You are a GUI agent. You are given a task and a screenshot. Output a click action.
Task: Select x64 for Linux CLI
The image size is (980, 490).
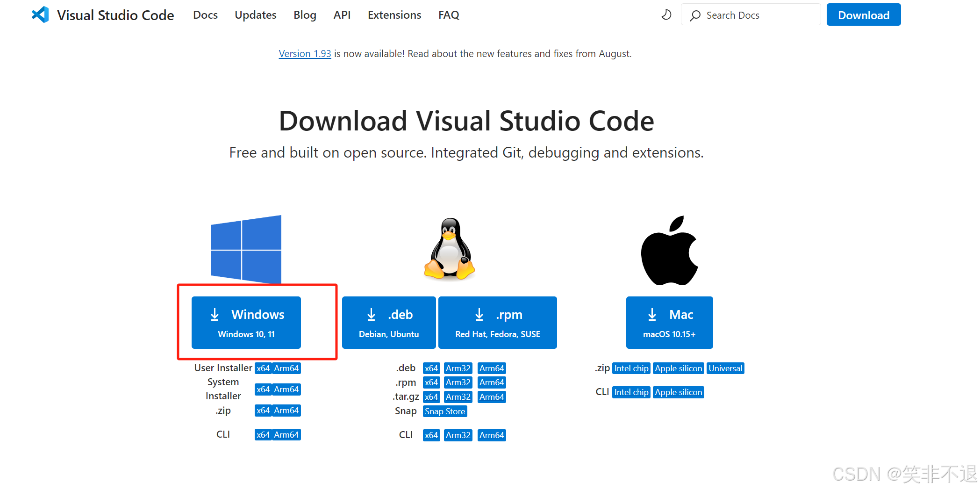coord(431,435)
